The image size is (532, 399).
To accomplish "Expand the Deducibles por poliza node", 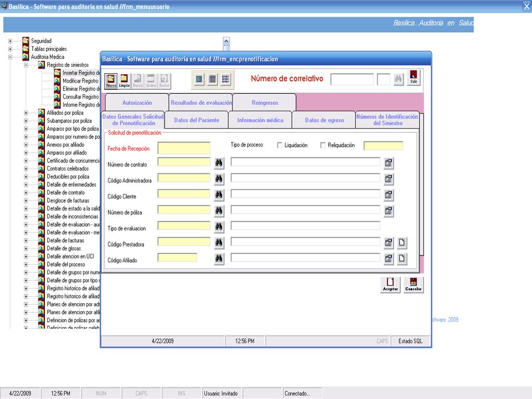I will click(26, 177).
